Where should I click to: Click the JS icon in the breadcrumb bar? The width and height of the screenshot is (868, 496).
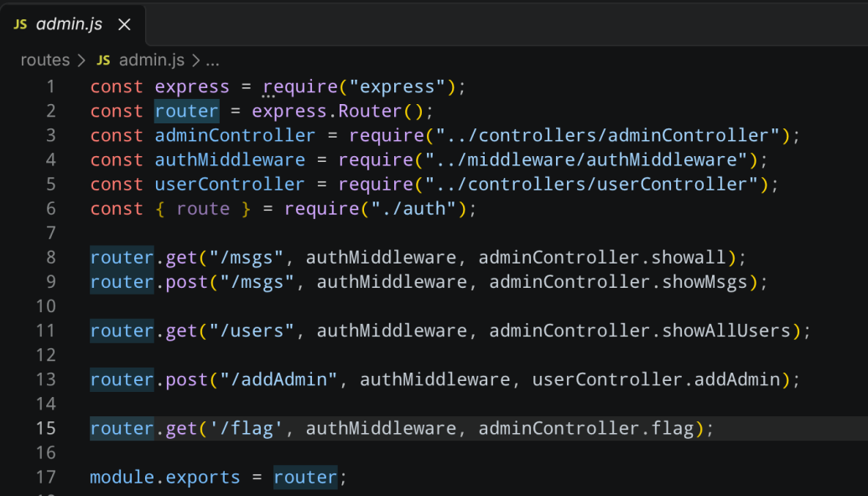(103, 60)
